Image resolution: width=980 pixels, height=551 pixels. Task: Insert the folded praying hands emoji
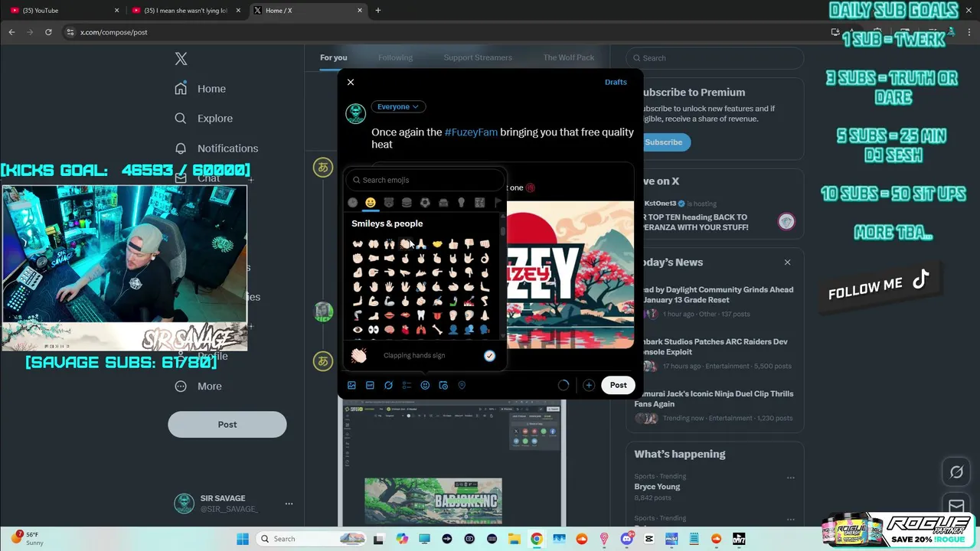(x=421, y=244)
